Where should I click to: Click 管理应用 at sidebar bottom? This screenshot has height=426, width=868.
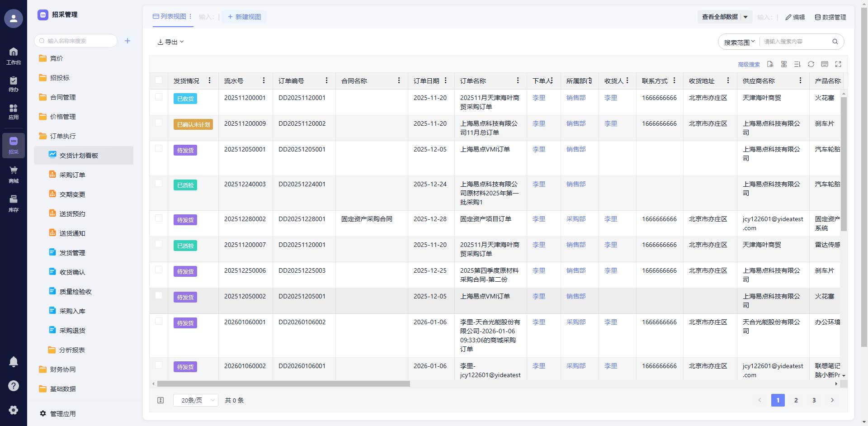tap(58, 414)
